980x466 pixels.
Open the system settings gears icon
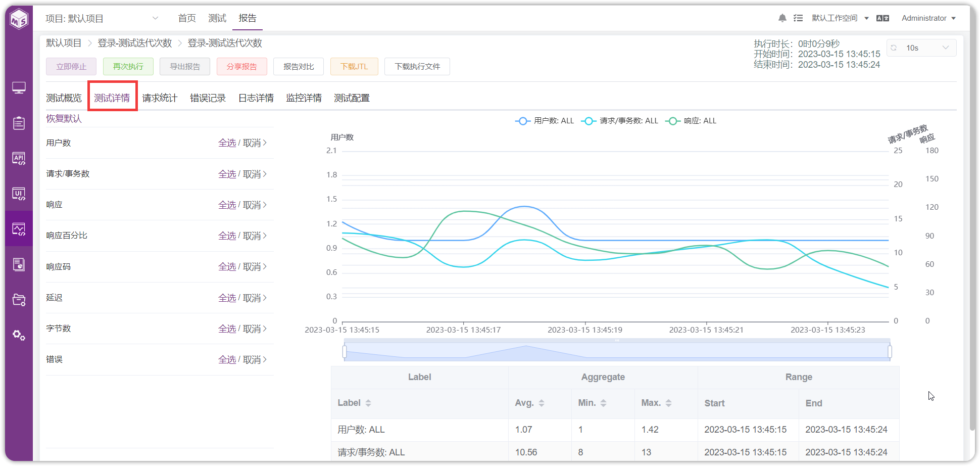tap(19, 335)
